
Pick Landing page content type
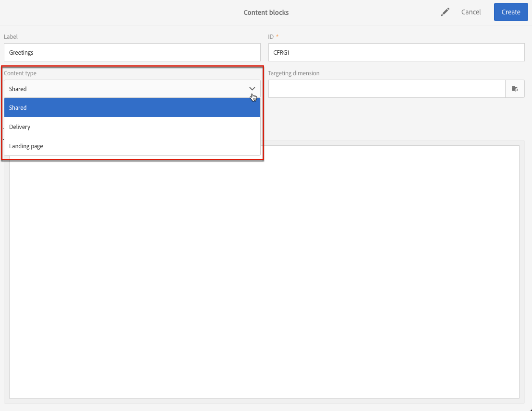133,146
